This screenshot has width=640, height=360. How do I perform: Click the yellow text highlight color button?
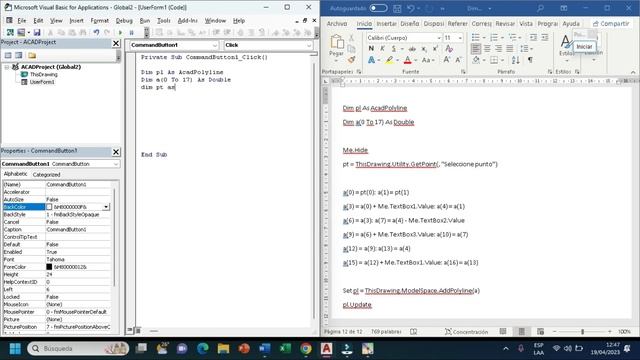tap(389, 60)
